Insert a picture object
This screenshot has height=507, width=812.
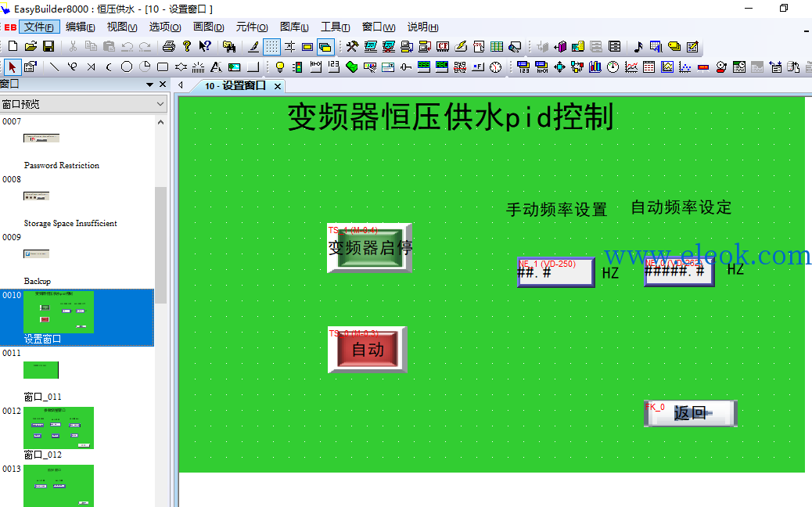point(235,67)
